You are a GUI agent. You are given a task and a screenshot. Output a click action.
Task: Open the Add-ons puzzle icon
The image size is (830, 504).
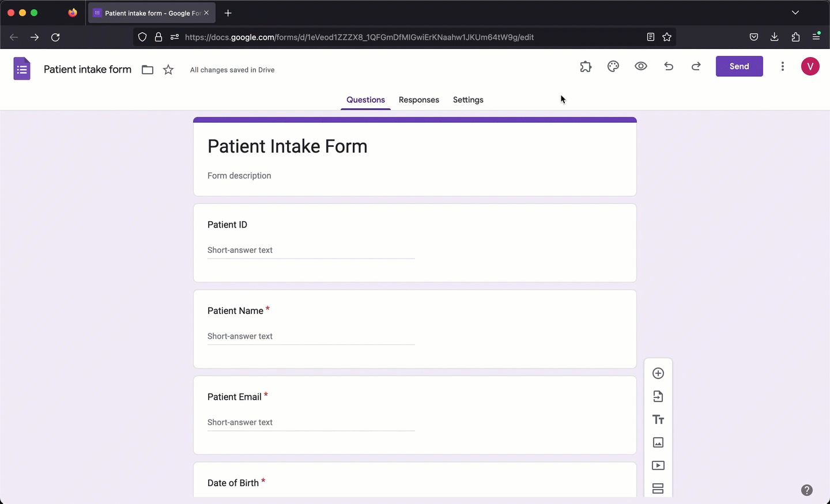(586, 66)
